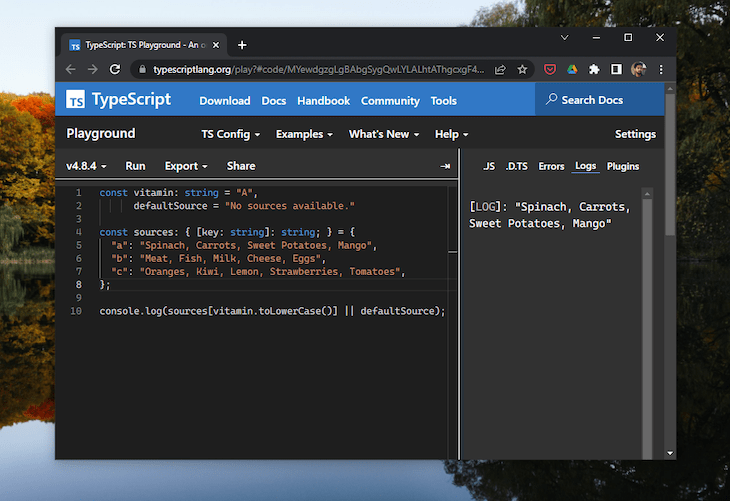Open the Errors tab
Viewport: 730px width, 501px height.
click(x=551, y=166)
